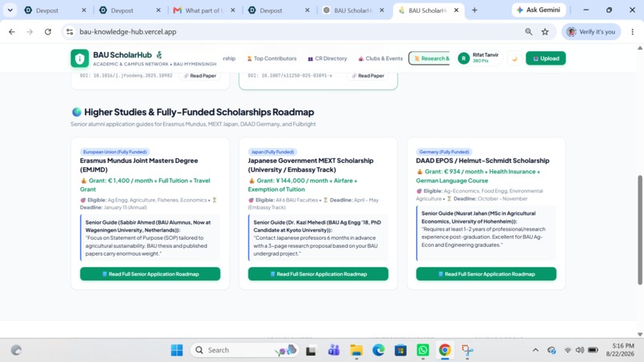Open CR Directory nav item

(328, 58)
